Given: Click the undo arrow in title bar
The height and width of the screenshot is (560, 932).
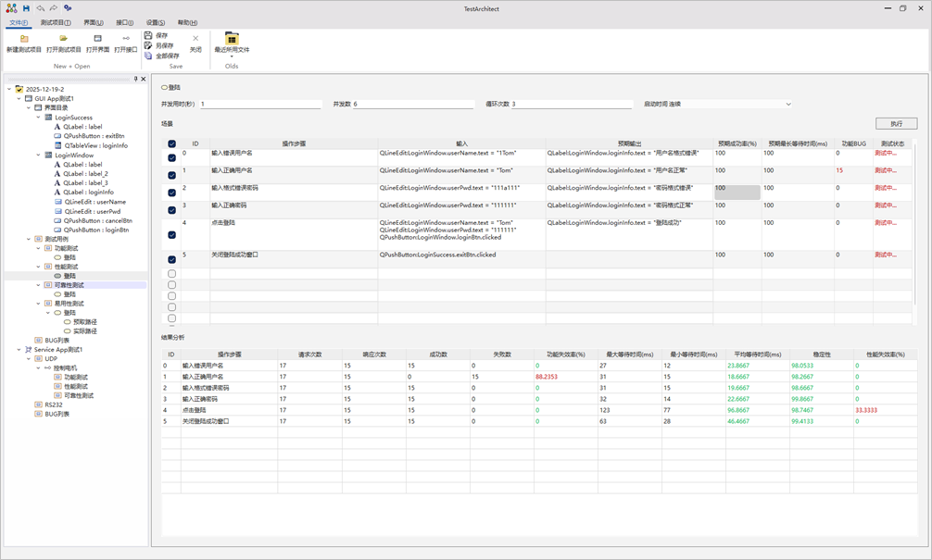Looking at the screenshot, I should click(x=40, y=8).
